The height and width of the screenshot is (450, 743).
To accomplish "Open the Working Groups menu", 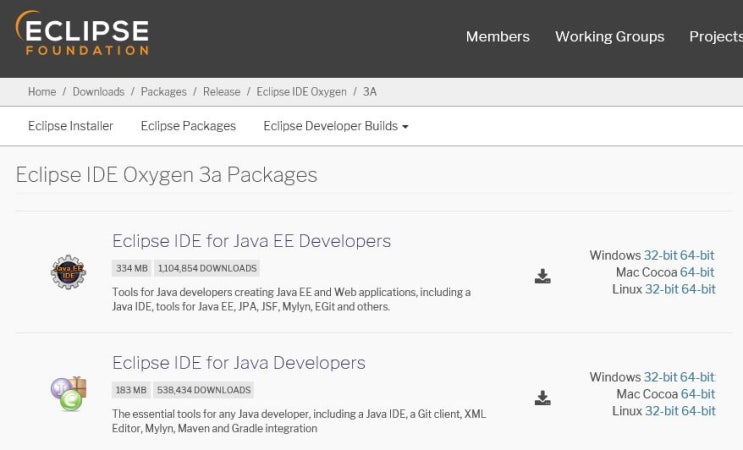I will click(609, 37).
